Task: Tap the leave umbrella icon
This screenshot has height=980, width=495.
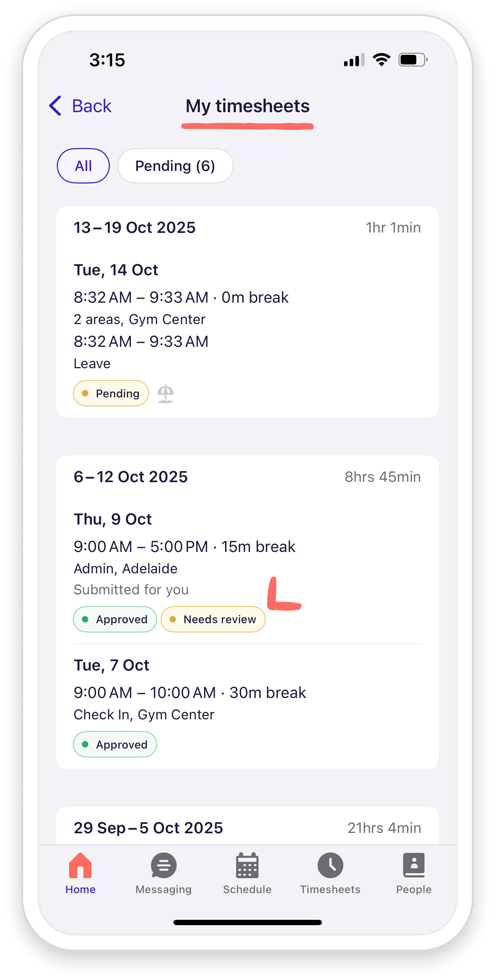Action: [x=166, y=394]
